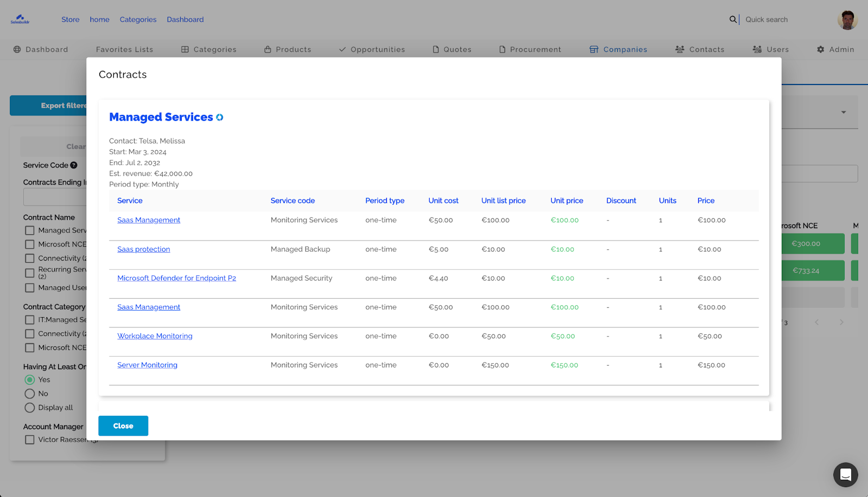Screen dimensions: 868x497
Task: Open the Store menu
Action: (x=71, y=20)
